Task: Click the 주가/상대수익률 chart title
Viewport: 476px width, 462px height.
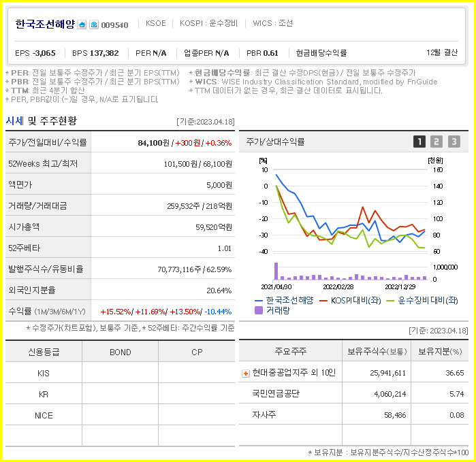Action: [275, 142]
